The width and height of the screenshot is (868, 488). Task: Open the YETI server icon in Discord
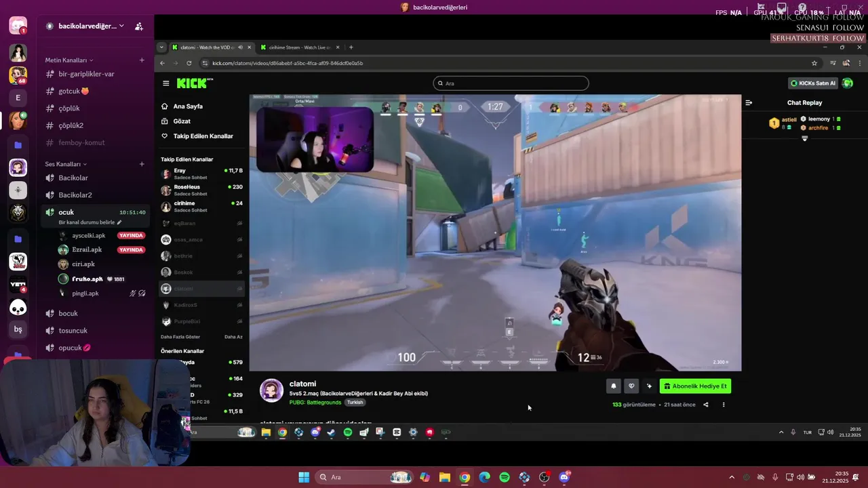pyautogui.click(x=18, y=285)
